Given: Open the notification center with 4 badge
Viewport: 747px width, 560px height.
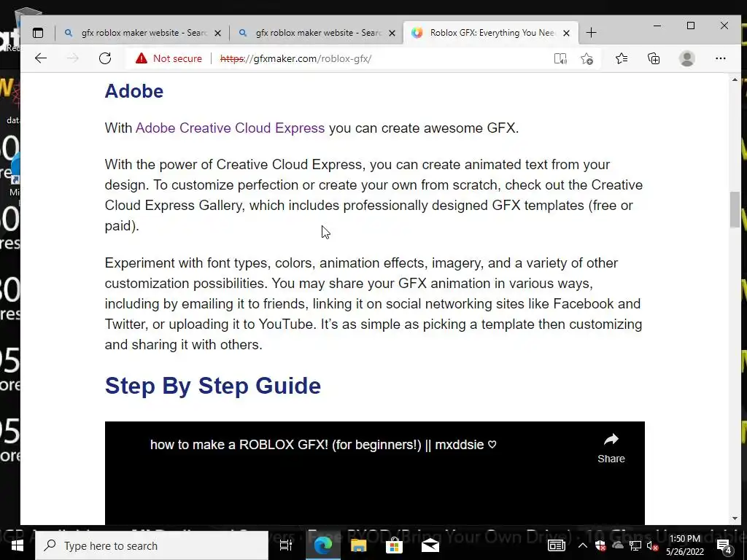Looking at the screenshot, I should [724, 546].
